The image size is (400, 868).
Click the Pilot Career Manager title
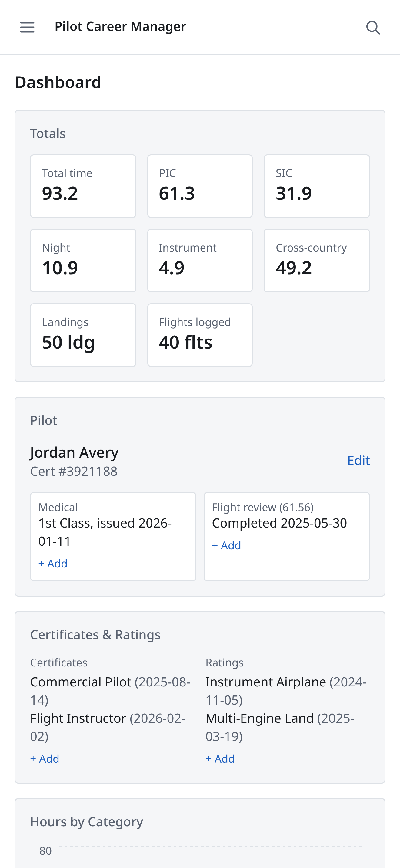coord(120,27)
